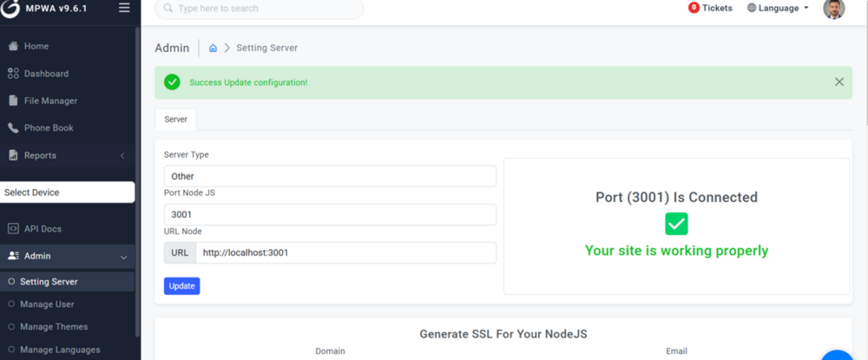Click the breadcrumb home icon
The width and height of the screenshot is (868, 360).
213,48
